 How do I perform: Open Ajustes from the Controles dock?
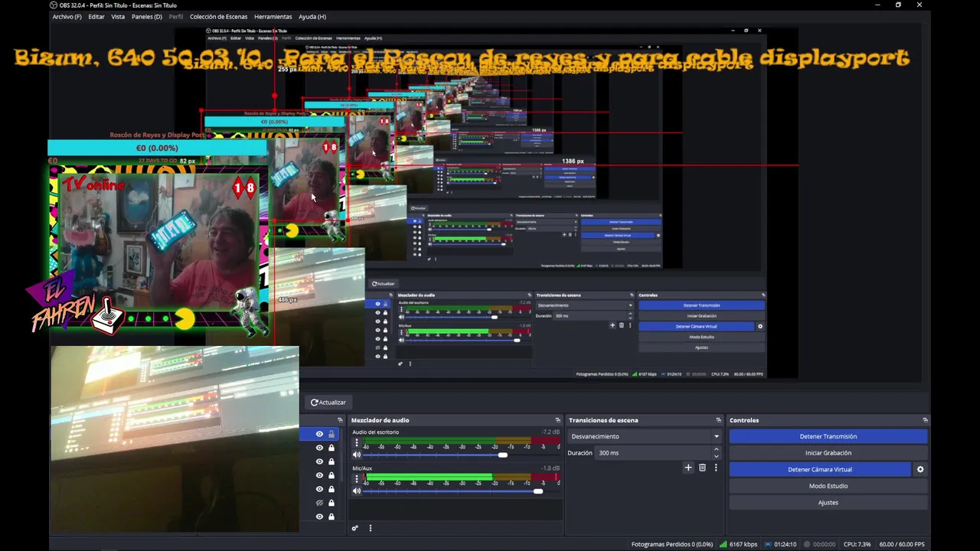click(x=828, y=503)
